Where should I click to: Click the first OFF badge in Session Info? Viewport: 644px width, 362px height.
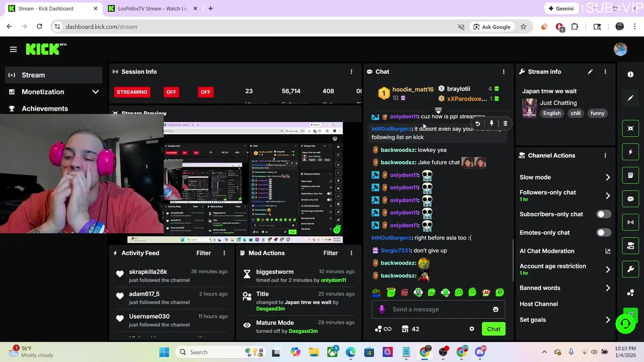pos(171,92)
